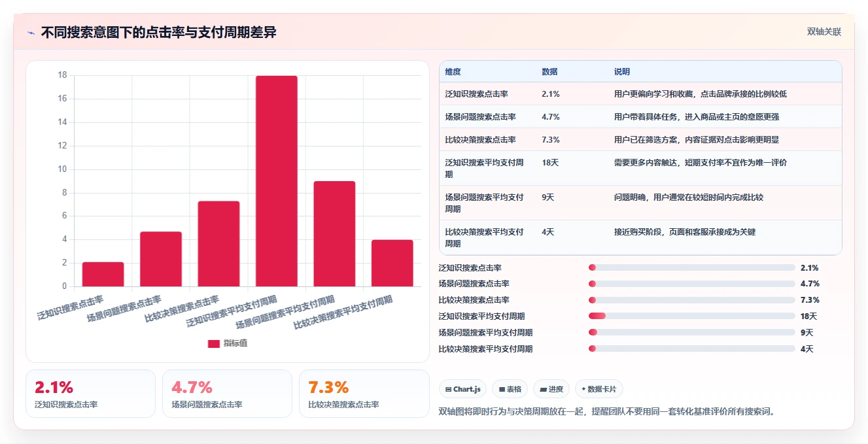
Task: Click the title 不同搜索意图下的点击率与支付周期差异
Action: [x=159, y=33]
